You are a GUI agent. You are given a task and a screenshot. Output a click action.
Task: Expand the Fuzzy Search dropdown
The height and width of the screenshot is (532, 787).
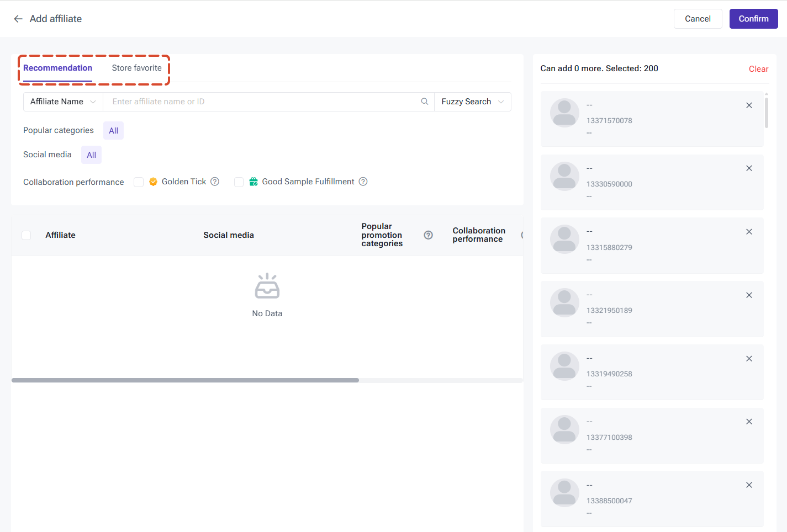pos(473,102)
